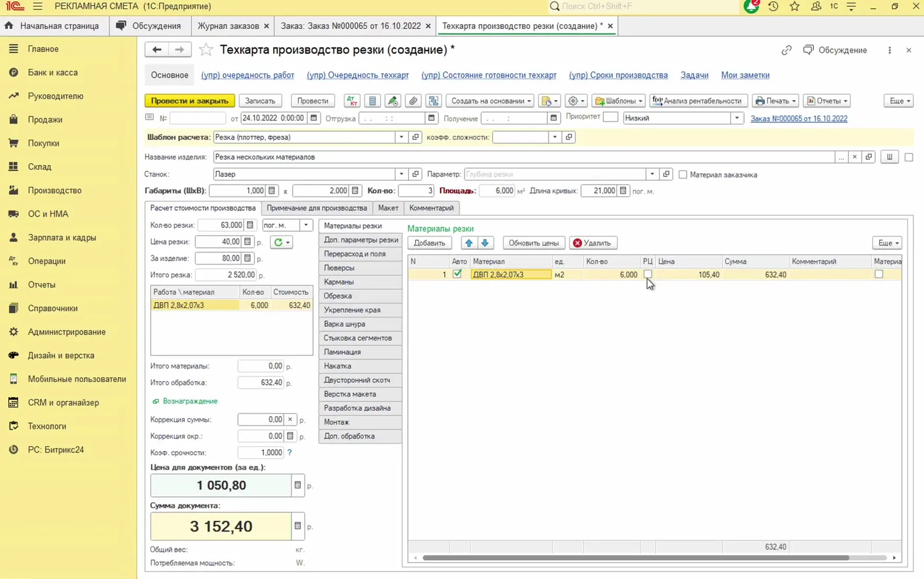The height and width of the screenshot is (579, 924).
Task: Click the forward navigation arrow
Action: (x=180, y=50)
